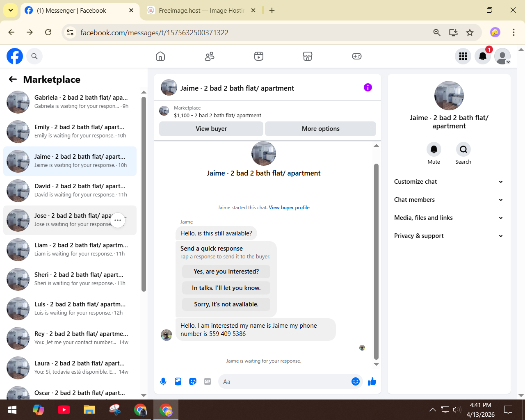Open the Windows notification center icon

[x=508, y=409]
